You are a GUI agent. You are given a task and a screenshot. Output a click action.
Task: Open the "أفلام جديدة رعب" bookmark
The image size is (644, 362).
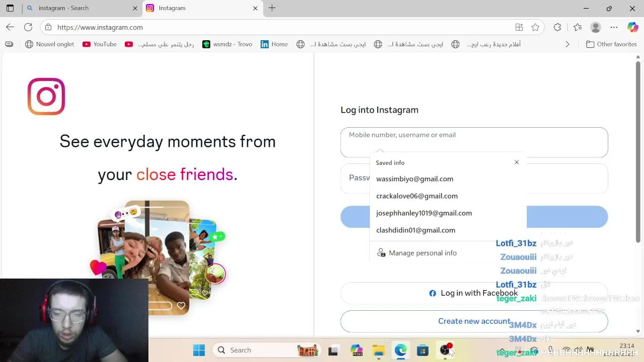point(486,44)
